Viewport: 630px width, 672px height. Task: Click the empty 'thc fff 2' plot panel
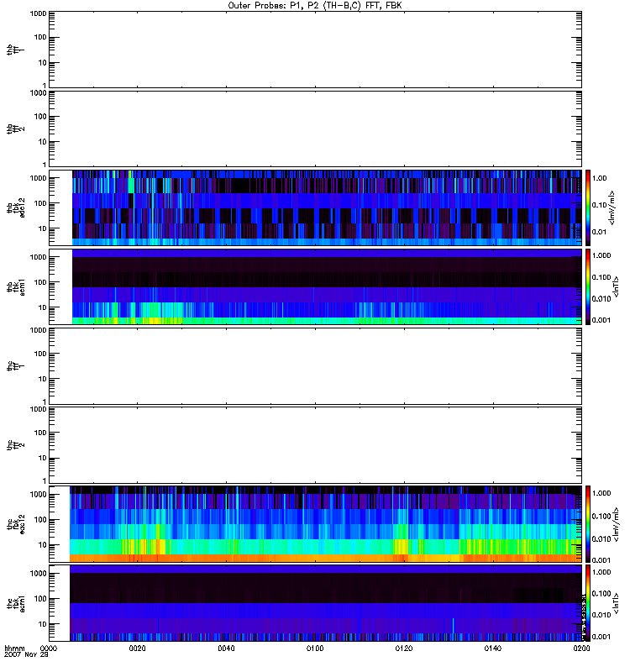point(315,445)
